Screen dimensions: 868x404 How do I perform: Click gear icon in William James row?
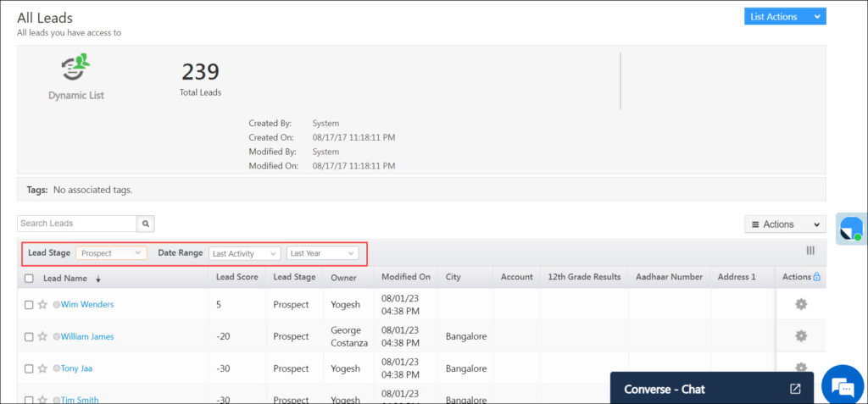click(x=800, y=336)
